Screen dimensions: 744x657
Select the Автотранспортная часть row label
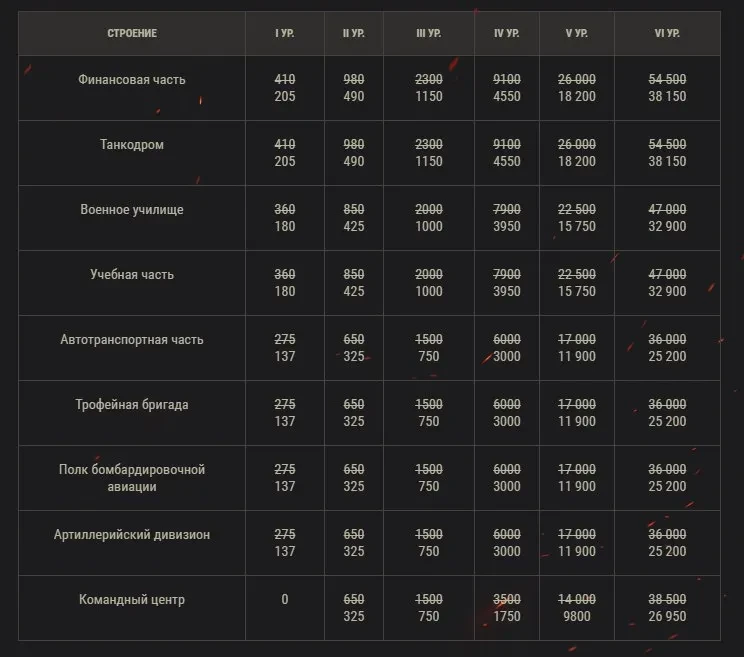(x=132, y=339)
